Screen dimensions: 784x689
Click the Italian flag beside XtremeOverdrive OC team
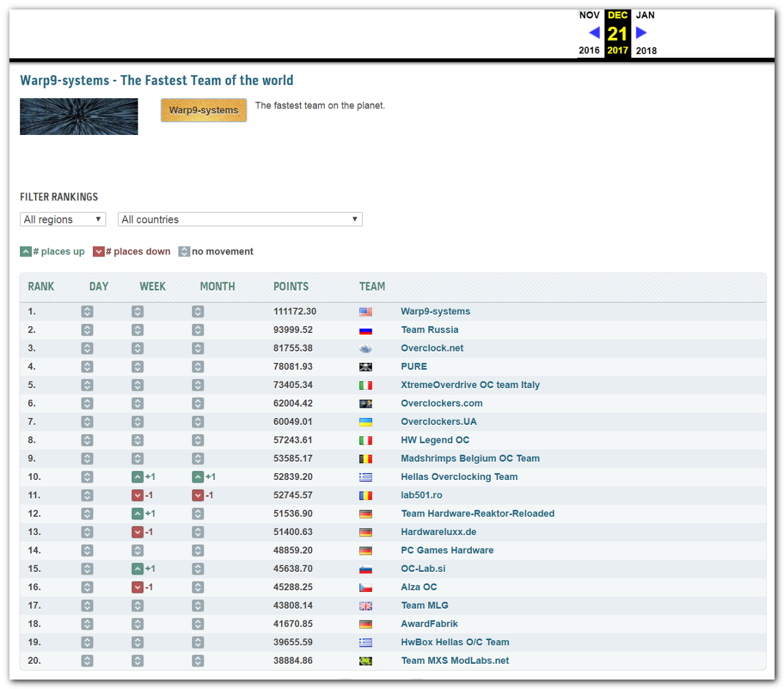tap(366, 385)
